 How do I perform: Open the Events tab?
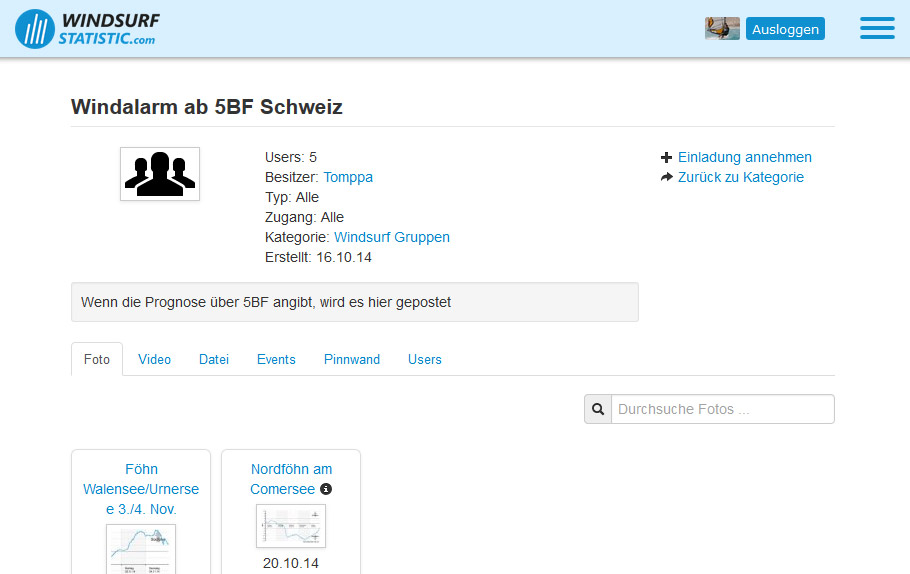pos(276,359)
